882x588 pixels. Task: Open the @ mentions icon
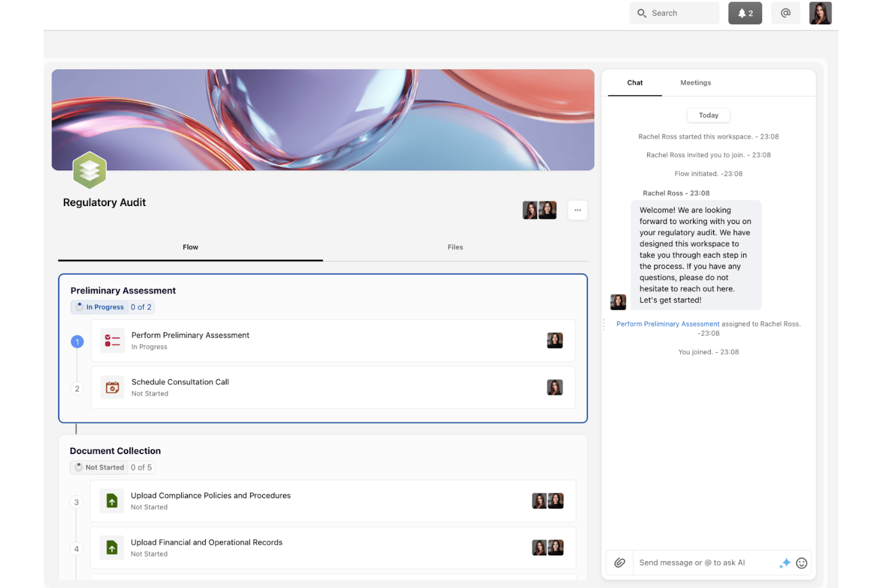click(785, 13)
